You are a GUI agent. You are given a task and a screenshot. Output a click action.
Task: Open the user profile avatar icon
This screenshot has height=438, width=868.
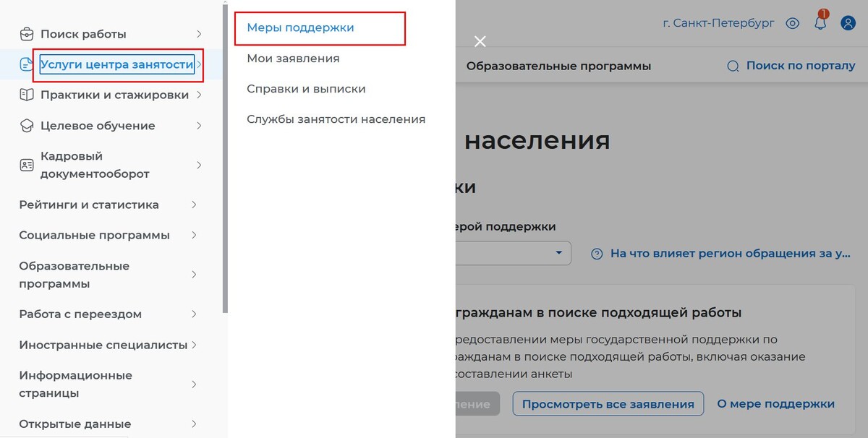[848, 23]
